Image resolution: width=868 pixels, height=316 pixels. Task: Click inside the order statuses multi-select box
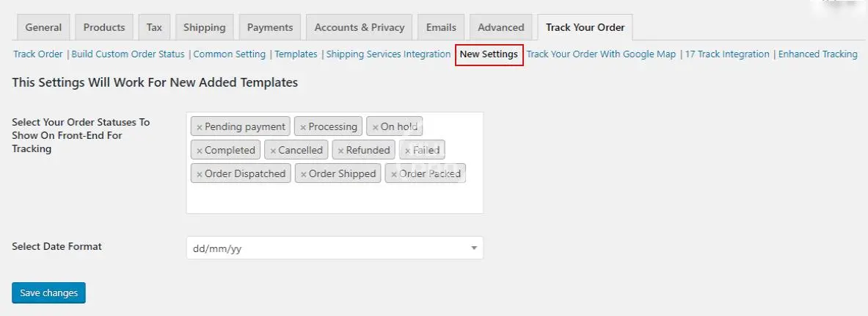335,198
